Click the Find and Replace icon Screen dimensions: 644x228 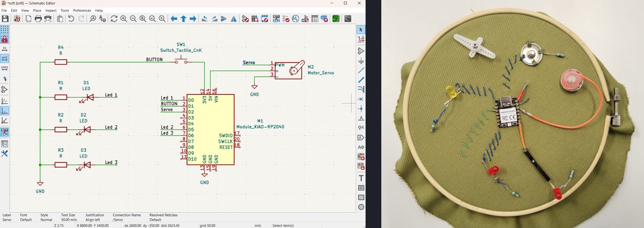pyautogui.click(x=102, y=19)
